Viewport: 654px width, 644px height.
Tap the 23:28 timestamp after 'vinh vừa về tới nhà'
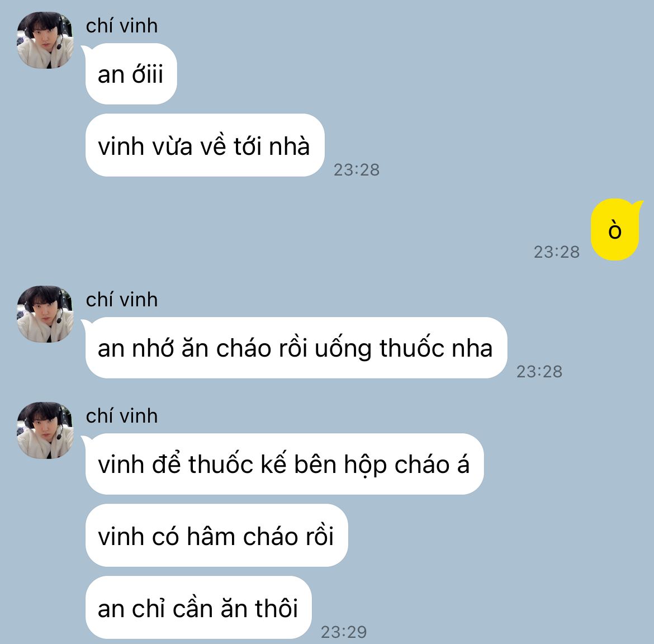[357, 170]
